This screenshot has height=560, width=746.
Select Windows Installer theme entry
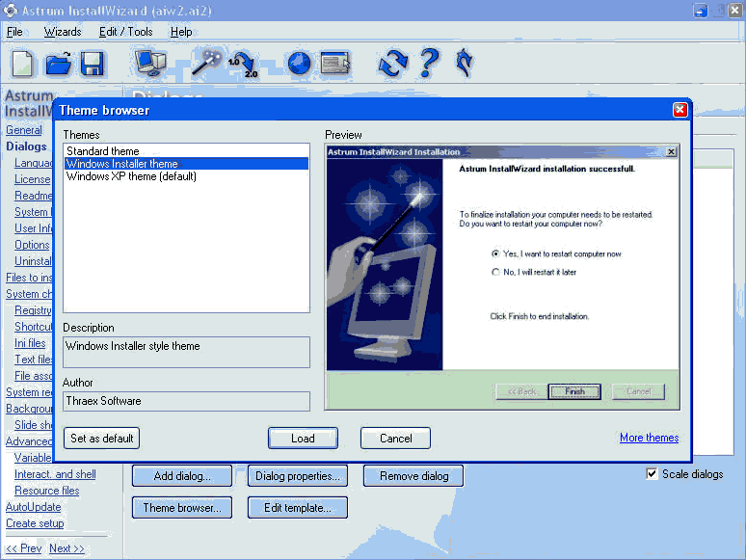(x=187, y=164)
